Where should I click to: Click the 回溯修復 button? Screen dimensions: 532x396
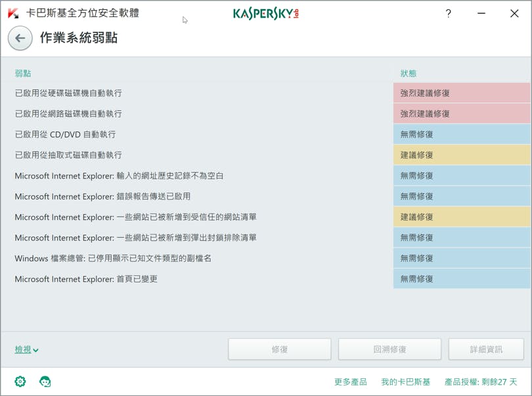click(x=389, y=349)
